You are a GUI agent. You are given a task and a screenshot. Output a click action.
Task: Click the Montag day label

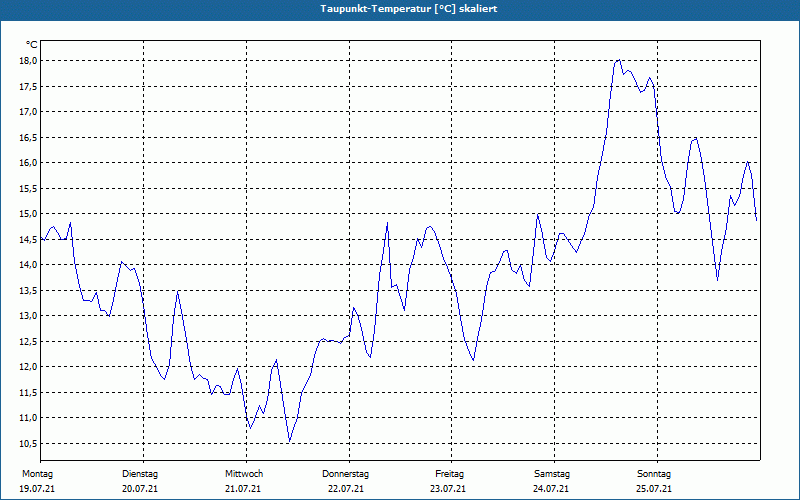coord(37,474)
